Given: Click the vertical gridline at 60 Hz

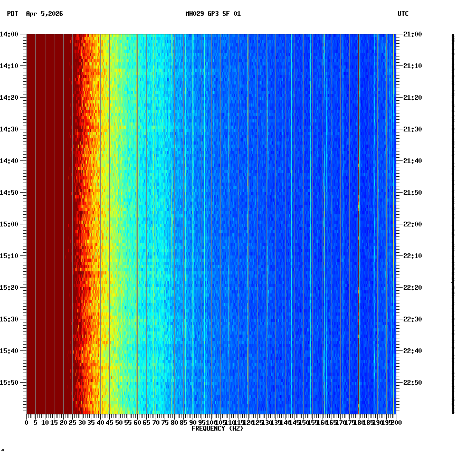Looking at the screenshot, I should 136,211.
